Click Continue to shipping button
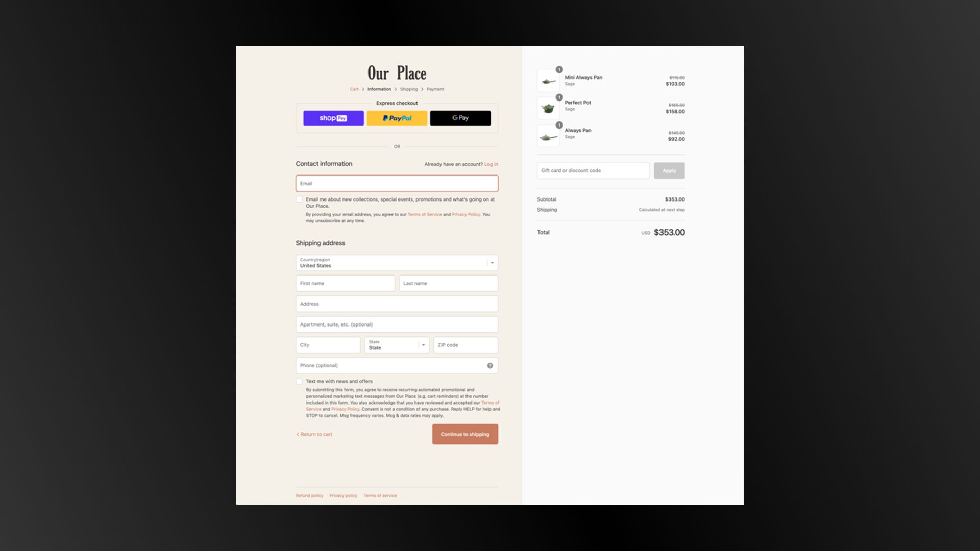This screenshot has width=980, height=551. [464, 434]
